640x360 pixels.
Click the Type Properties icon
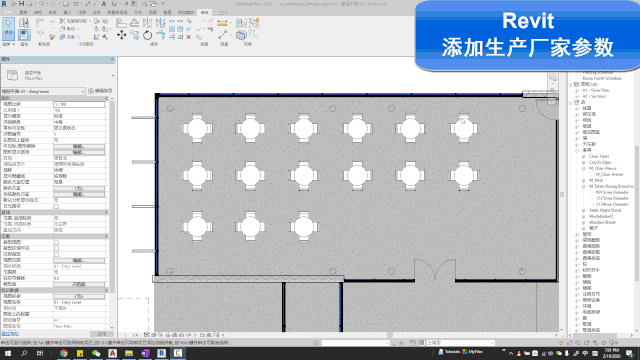coord(24,23)
